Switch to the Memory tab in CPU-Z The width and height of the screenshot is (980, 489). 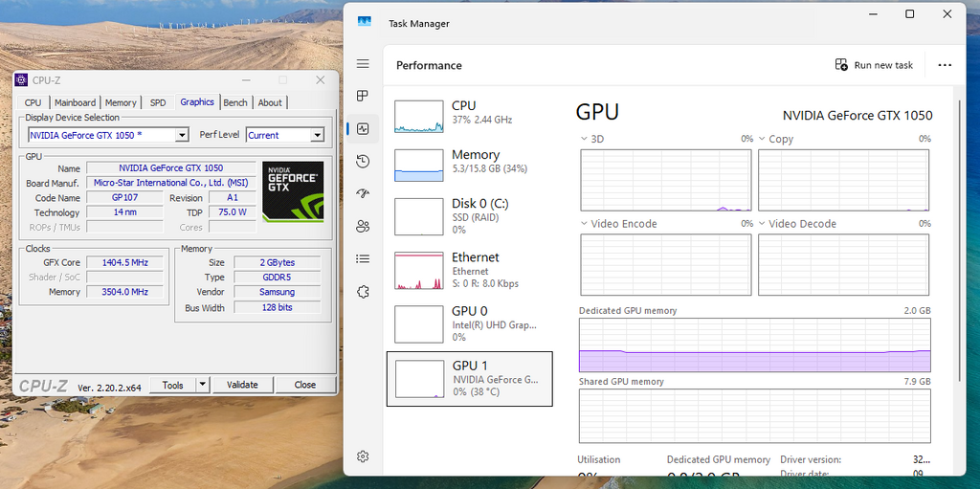coord(121,102)
